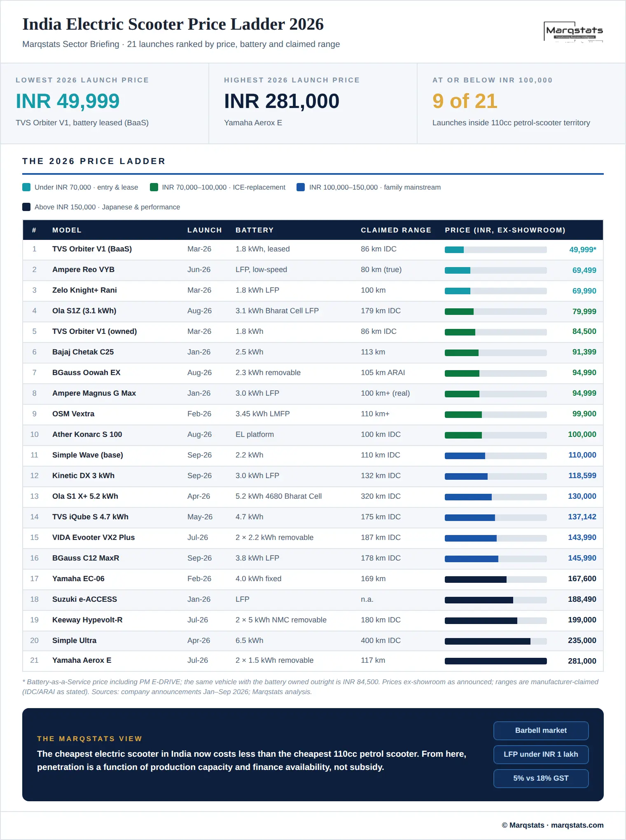Select the TVS iQube S 4.7 kWh model name
The image size is (626, 840).
[90, 517]
